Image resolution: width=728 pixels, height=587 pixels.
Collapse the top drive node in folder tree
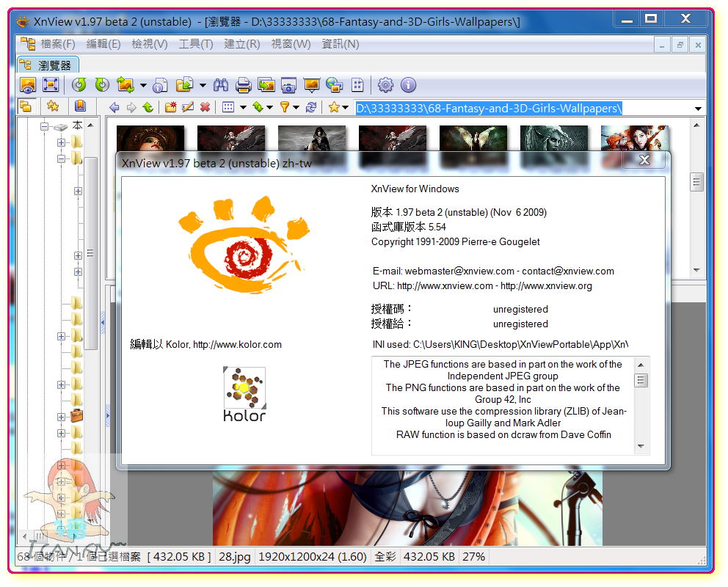click(44, 126)
